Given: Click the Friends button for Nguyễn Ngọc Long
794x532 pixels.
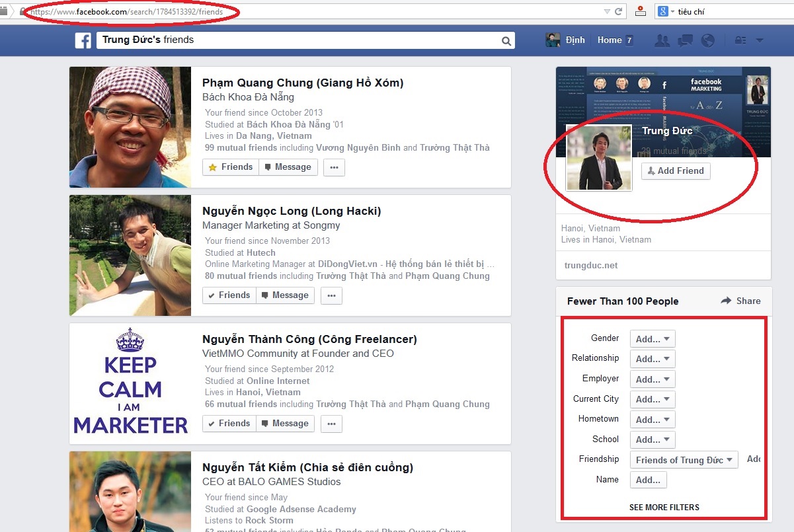Looking at the screenshot, I should tap(229, 295).
